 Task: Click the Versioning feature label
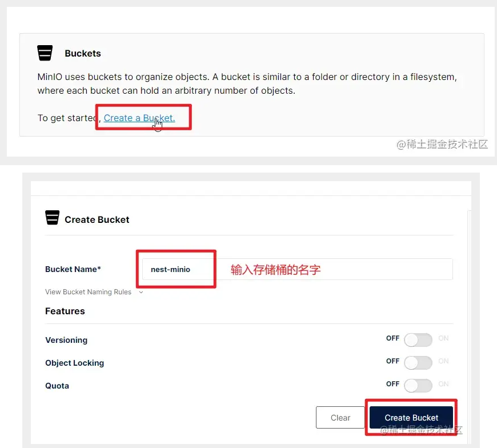tap(66, 340)
